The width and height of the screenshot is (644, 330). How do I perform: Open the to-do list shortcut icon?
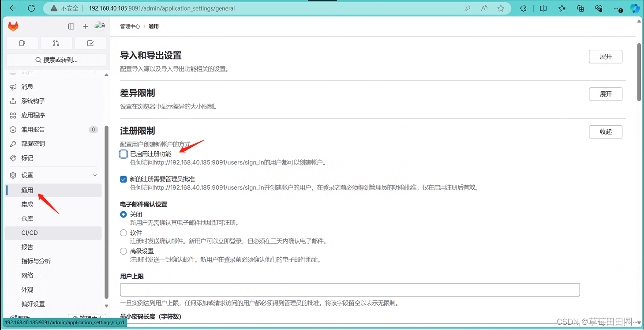(90, 43)
